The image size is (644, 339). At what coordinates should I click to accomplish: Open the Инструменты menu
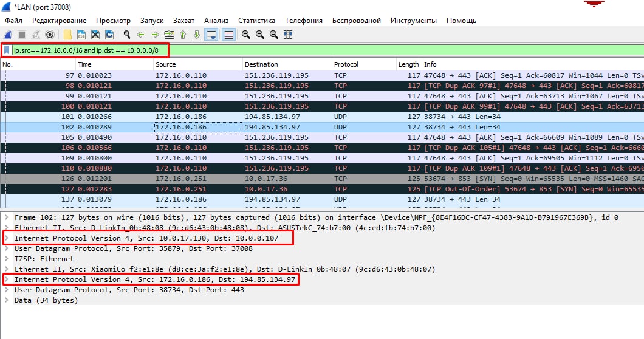click(x=414, y=21)
